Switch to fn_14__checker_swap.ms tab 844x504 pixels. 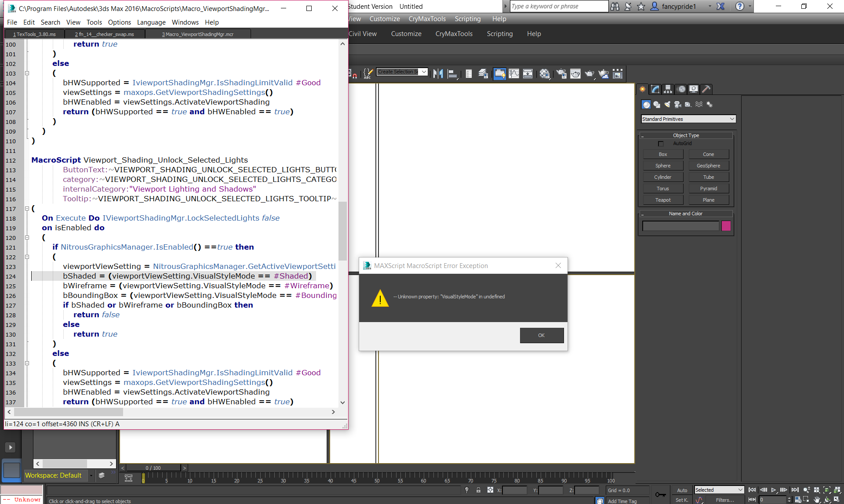[x=104, y=34]
